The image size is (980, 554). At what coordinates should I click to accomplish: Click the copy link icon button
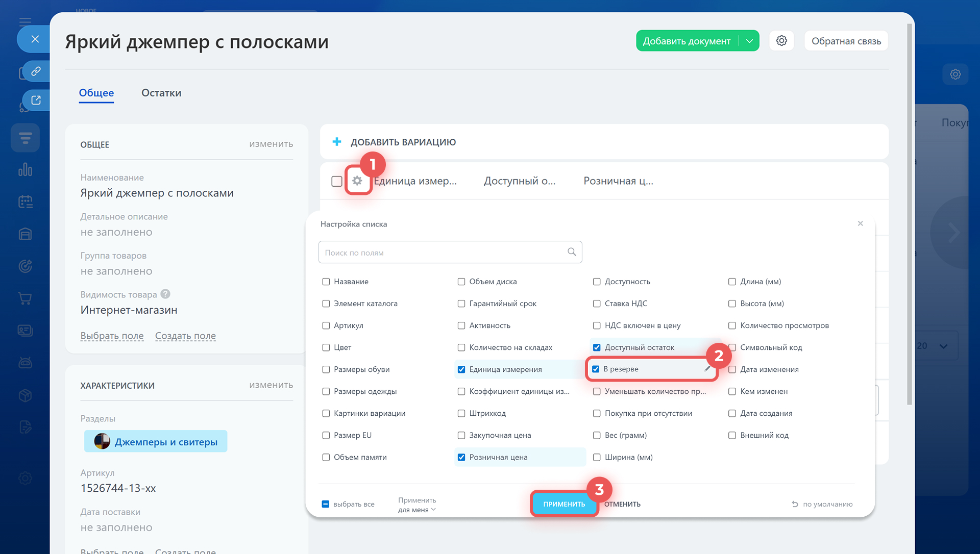[36, 71]
